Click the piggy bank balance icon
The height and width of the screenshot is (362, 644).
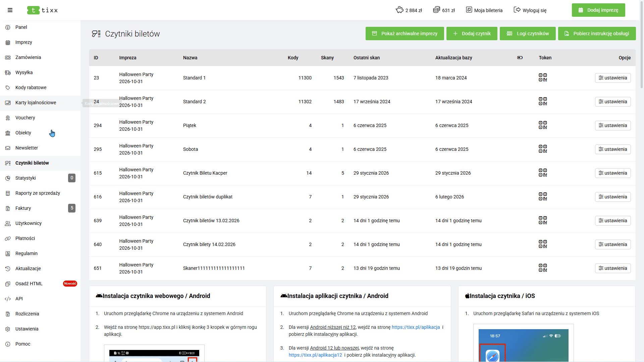click(x=399, y=10)
